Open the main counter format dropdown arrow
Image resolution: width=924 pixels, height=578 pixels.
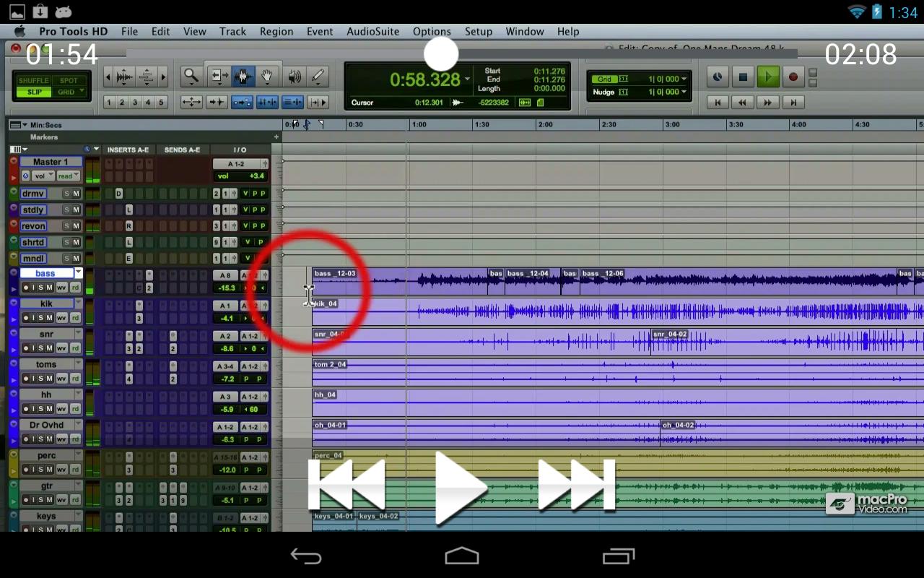tap(467, 79)
